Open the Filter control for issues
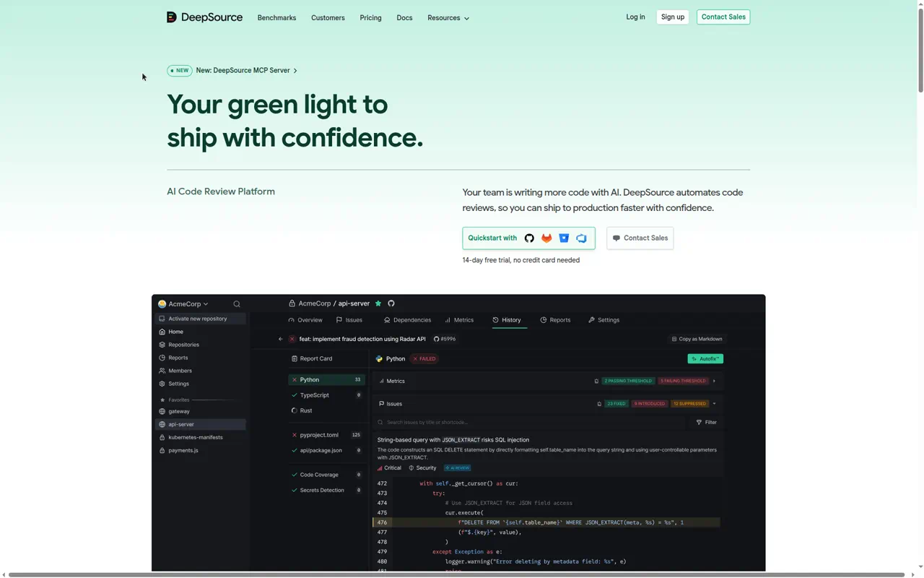 point(707,423)
